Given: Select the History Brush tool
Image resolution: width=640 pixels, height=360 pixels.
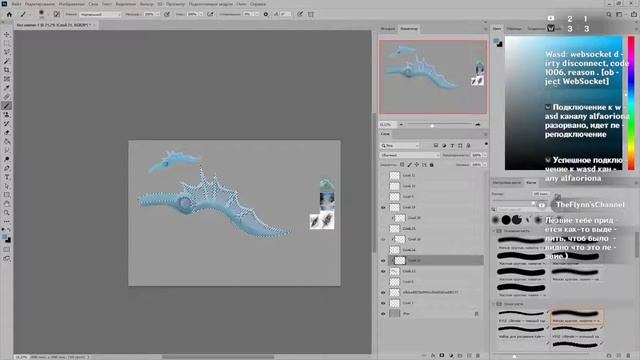Looking at the screenshot, I should [7, 124].
